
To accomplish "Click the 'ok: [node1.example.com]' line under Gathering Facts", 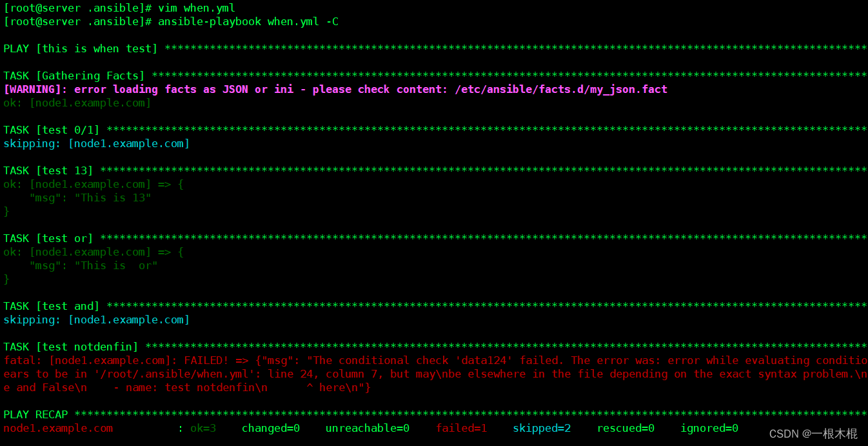I will click(x=77, y=103).
